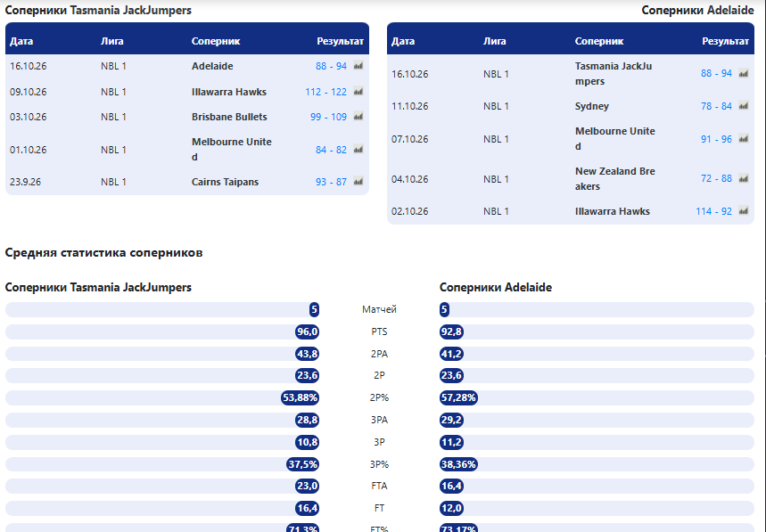Open chart icon beside New Zealand Breakers score
Image resolution: width=766 pixels, height=532 pixels.
point(744,178)
